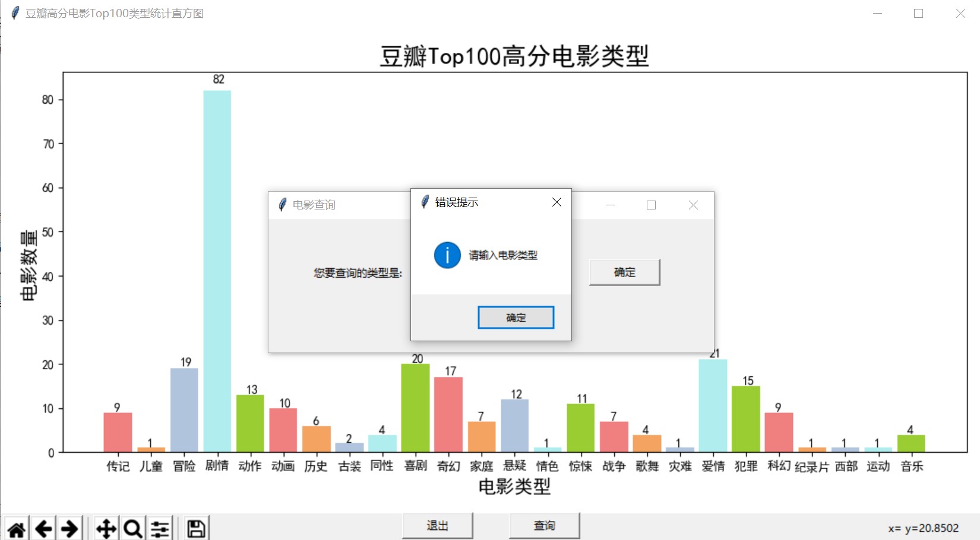
Task: Click the green 喜剧 bar labeled 20
Action: (415, 408)
